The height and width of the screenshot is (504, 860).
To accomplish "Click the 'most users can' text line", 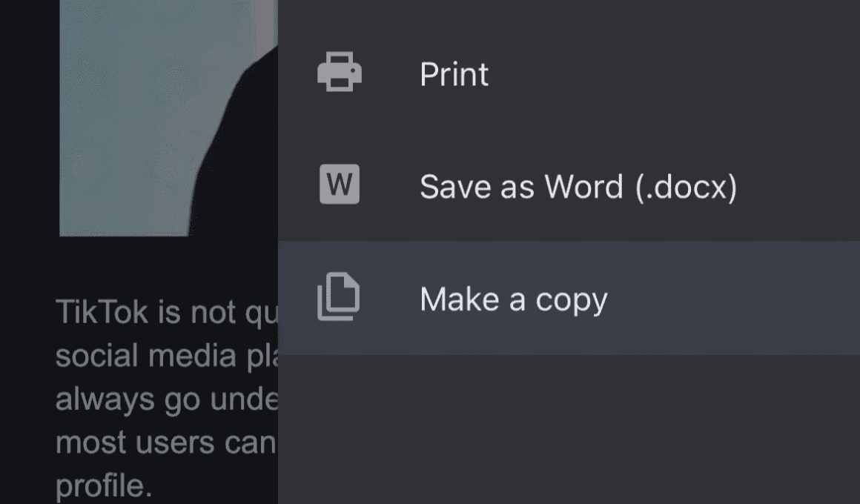I will pyautogui.click(x=165, y=442).
